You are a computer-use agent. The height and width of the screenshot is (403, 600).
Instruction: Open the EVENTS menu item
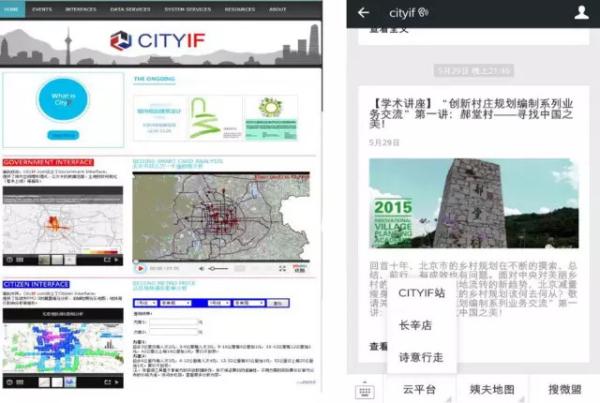tap(42, 7)
